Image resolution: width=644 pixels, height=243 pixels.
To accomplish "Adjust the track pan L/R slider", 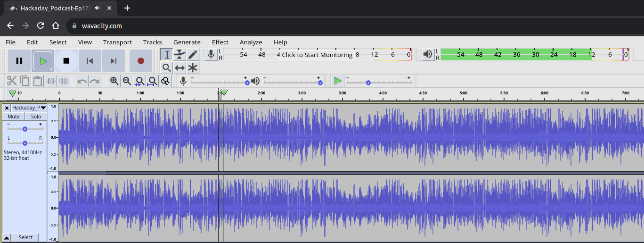I will coord(24,143).
